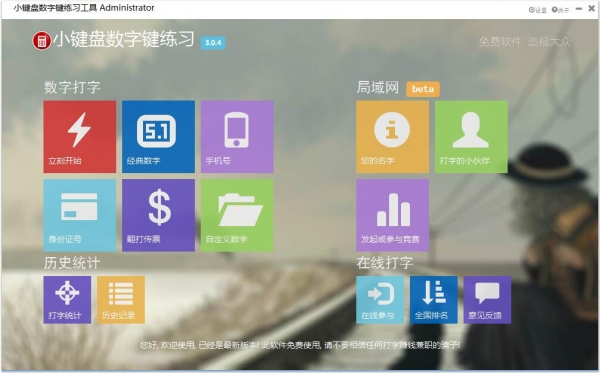Screen dimensions: 600x373
Task: Open the 立刻开始 lightning tile
Action: point(80,137)
